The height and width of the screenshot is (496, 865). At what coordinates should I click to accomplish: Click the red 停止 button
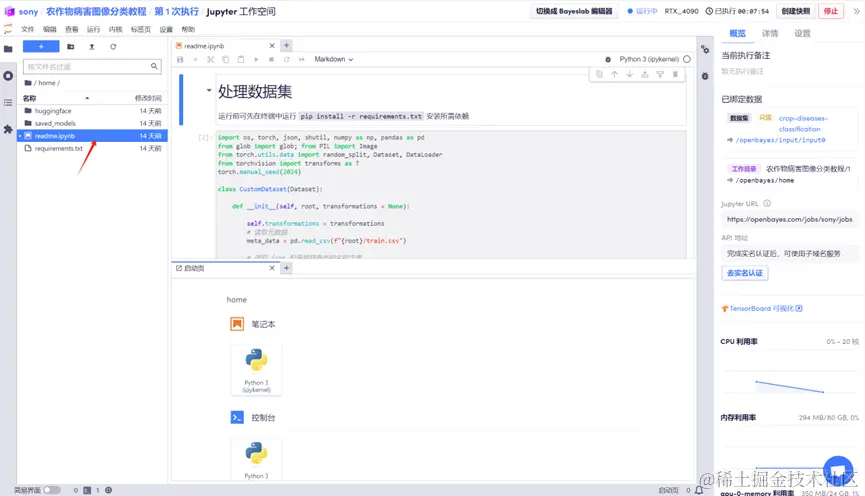(x=830, y=11)
